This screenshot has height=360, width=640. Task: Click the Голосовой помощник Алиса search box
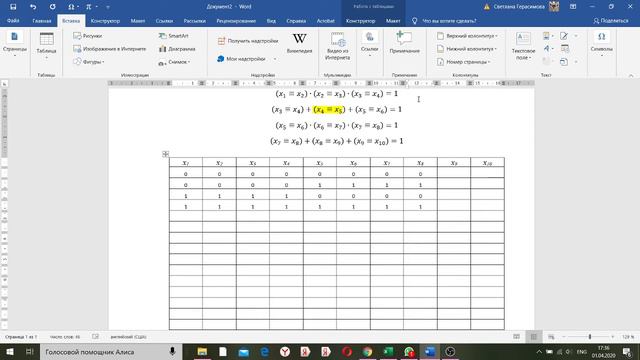[111, 351]
